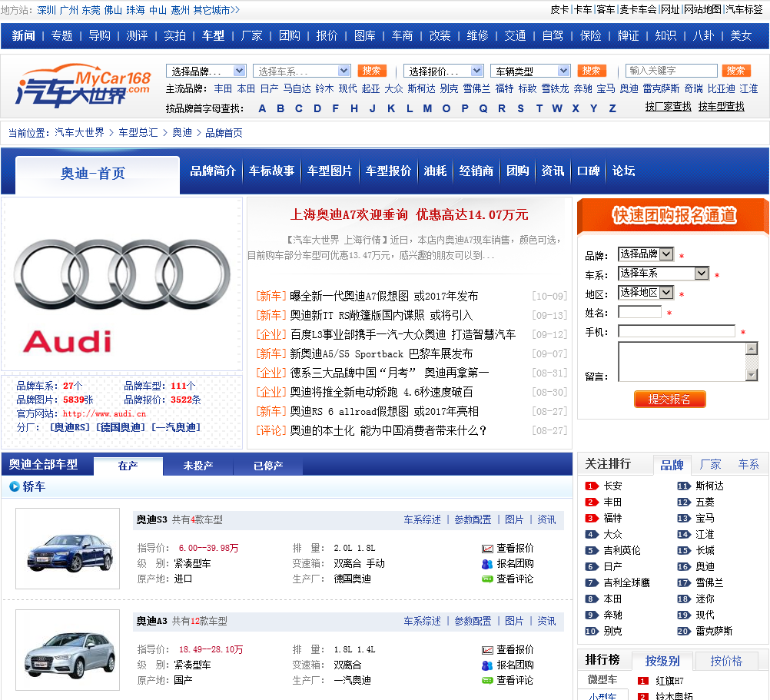Open 新闻 in the top navigation
The image size is (770, 700).
click(24, 36)
